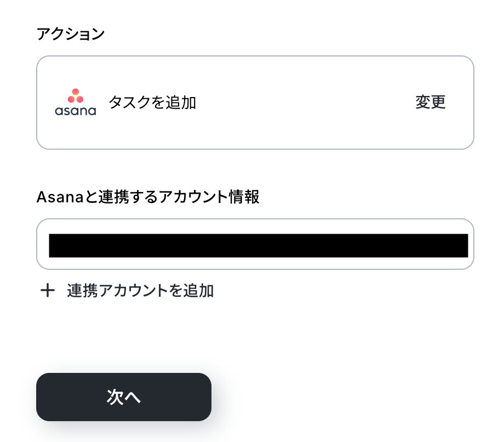Click the タスクを追加 action label

152,103
